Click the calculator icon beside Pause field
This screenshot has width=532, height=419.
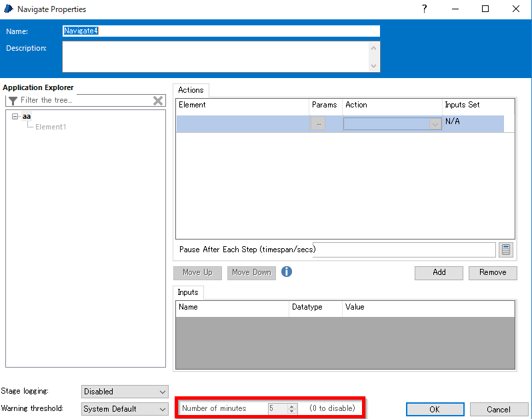(506, 250)
